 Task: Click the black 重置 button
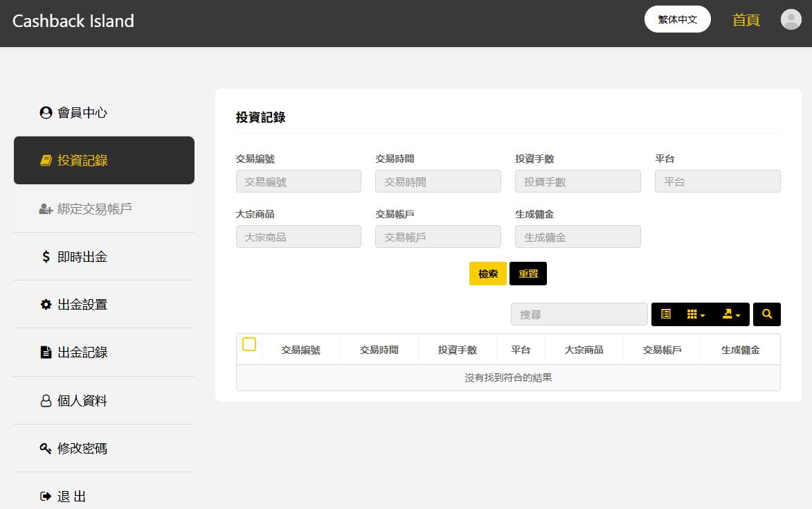click(x=528, y=274)
